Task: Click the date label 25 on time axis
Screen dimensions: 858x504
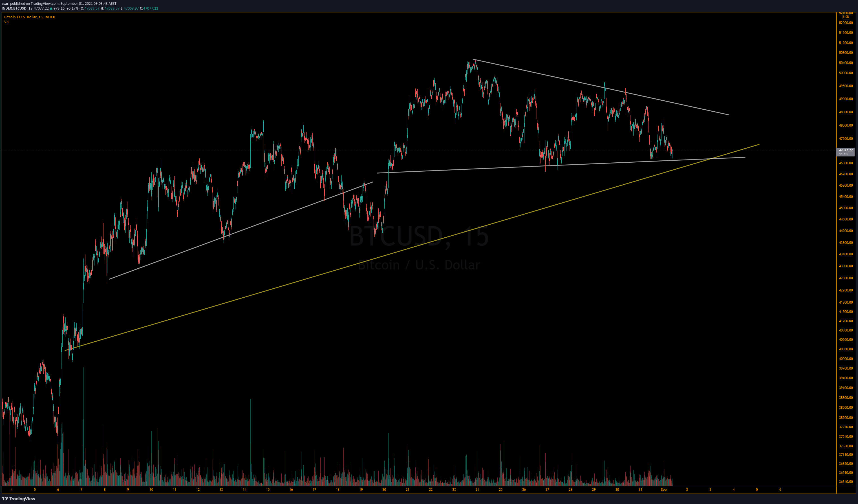Action: click(x=500, y=490)
